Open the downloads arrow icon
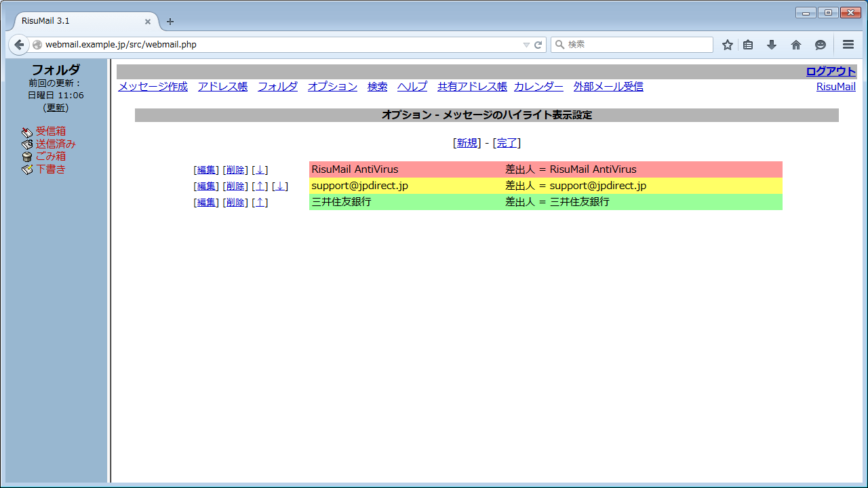The height and width of the screenshot is (488, 868). [772, 45]
